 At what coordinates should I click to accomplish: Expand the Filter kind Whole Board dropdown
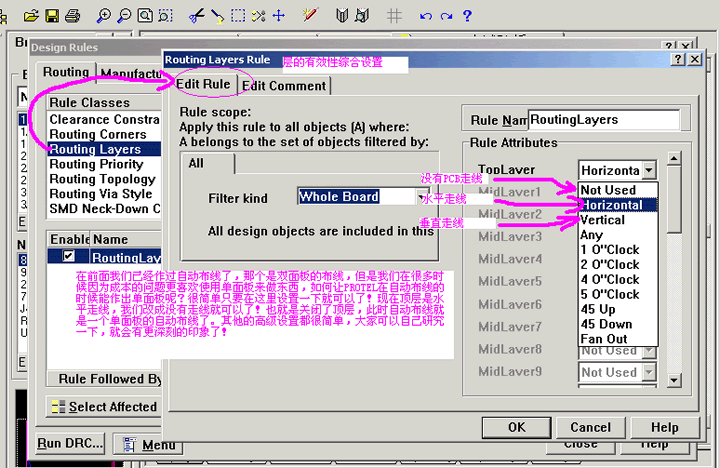[422, 197]
